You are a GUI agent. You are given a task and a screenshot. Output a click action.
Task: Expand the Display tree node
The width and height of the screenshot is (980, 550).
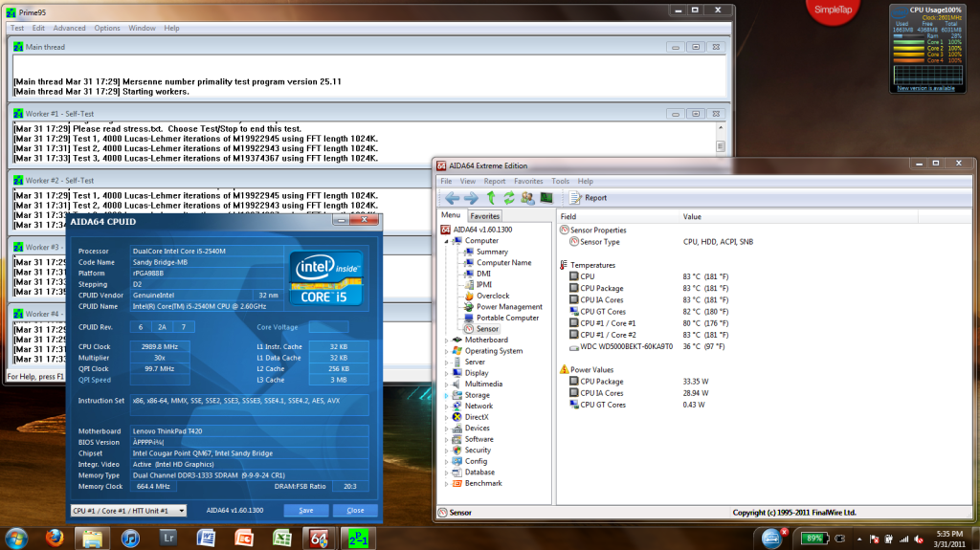(446, 373)
